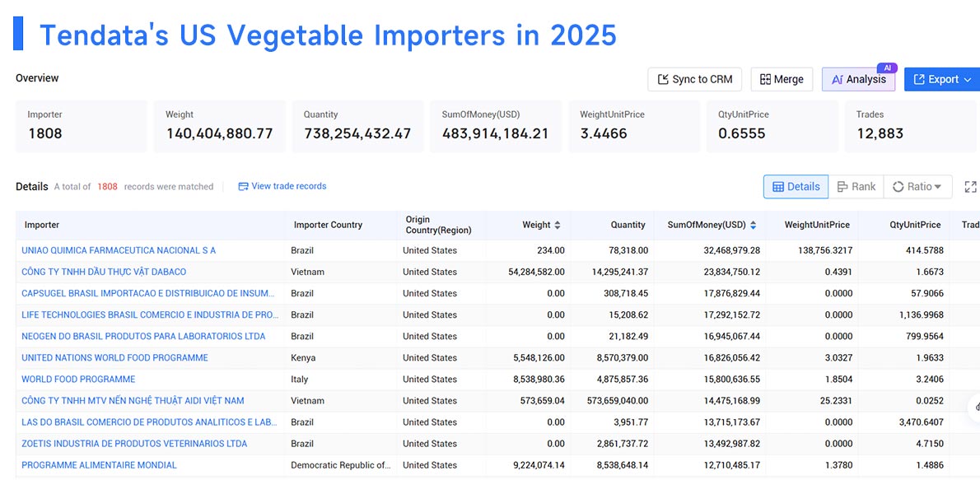Open CAPSUGEL BRASIL IMPORTACAO importer link
Screen dimensions: 980x480
click(148, 293)
